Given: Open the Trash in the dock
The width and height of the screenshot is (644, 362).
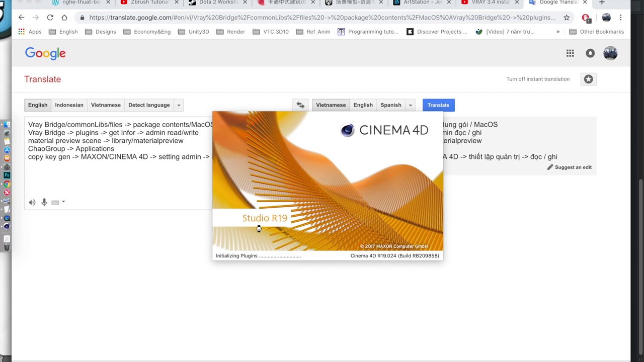Looking at the screenshot, I should [x=7, y=247].
